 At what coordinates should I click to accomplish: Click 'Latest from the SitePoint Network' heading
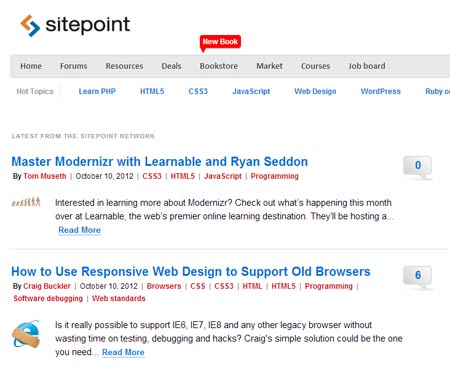pyautogui.click(x=83, y=136)
